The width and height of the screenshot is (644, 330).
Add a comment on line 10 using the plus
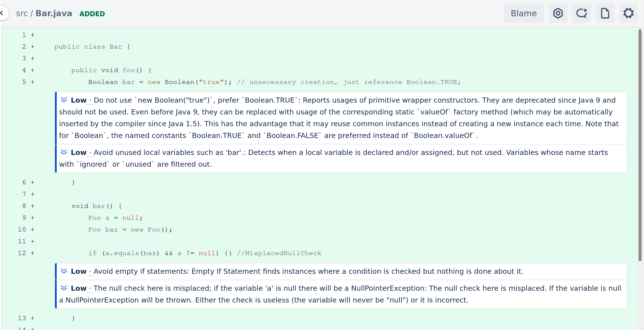coord(32,229)
